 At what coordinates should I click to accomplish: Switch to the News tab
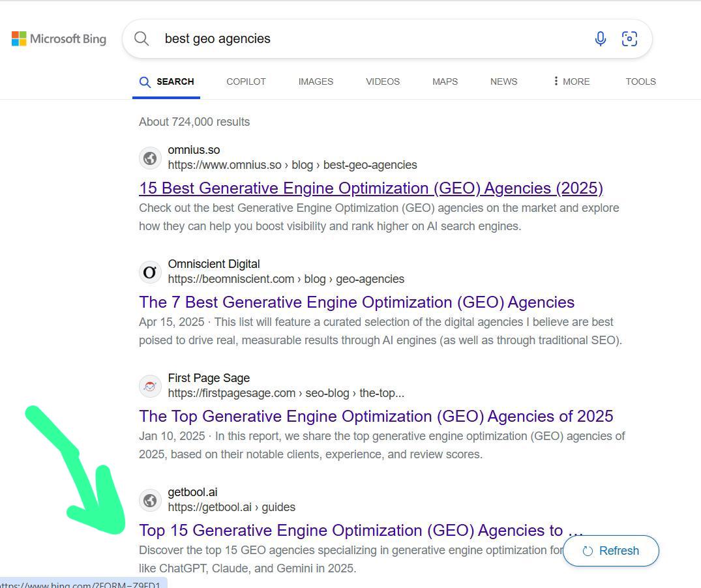click(503, 81)
